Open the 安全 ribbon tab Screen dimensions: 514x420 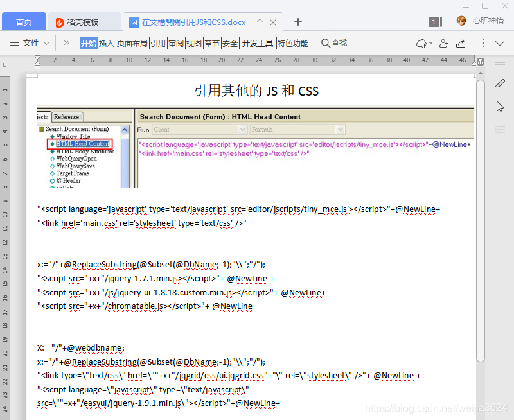(230, 43)
